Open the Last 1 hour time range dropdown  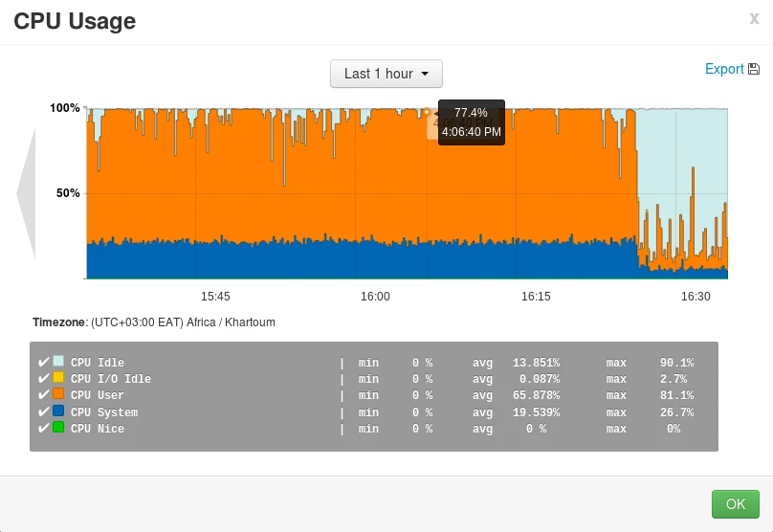(386, 74)
